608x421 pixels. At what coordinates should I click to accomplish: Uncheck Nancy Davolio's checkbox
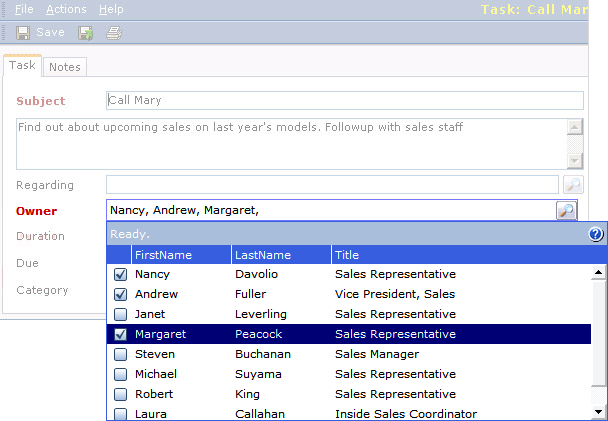[x=120, y=274]
